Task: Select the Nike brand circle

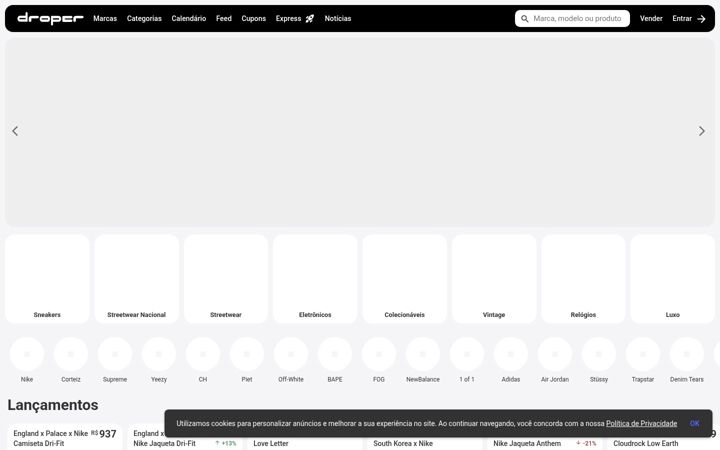Action: coord(27,354)
